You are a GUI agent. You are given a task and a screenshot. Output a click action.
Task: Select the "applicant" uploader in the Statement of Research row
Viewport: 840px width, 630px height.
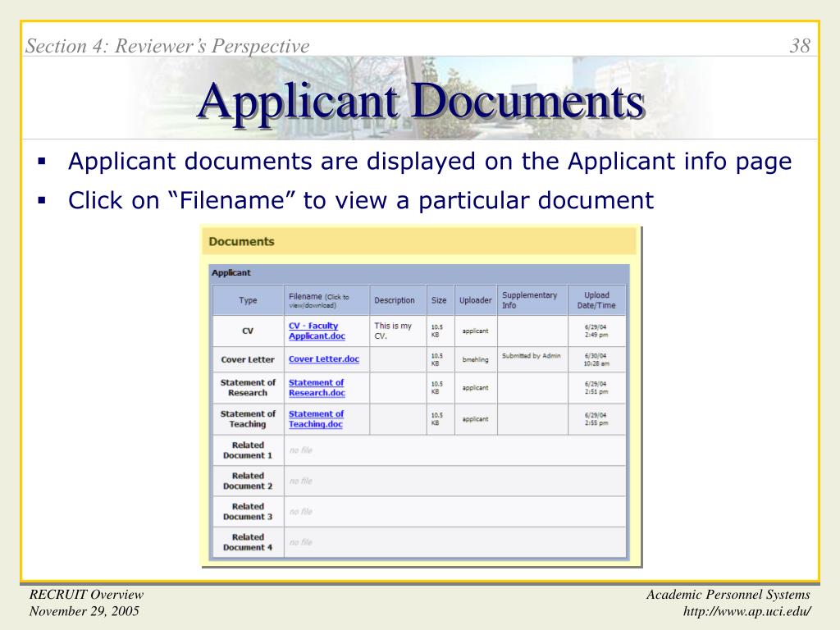click(x=476, y=388)
